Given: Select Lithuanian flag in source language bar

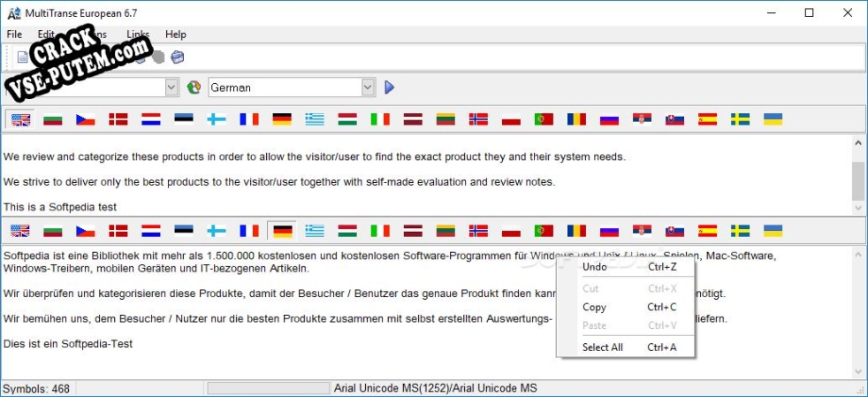Looking at the screenshot, I should click(445, 119).
